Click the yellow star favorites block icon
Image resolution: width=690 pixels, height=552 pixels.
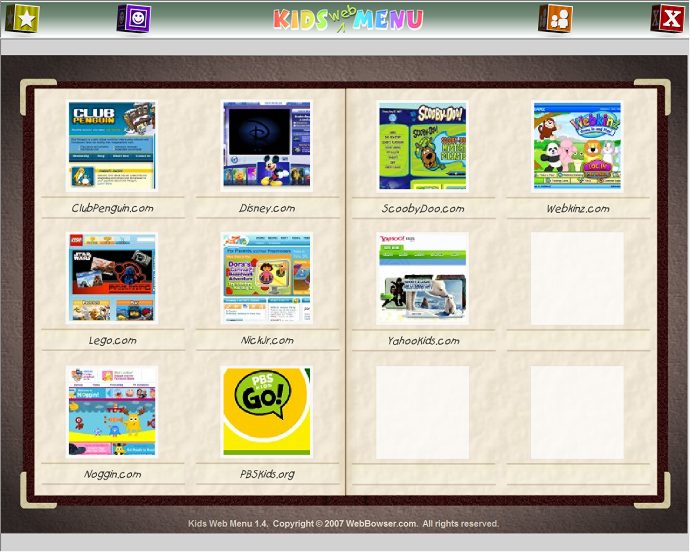pos(22,18)
